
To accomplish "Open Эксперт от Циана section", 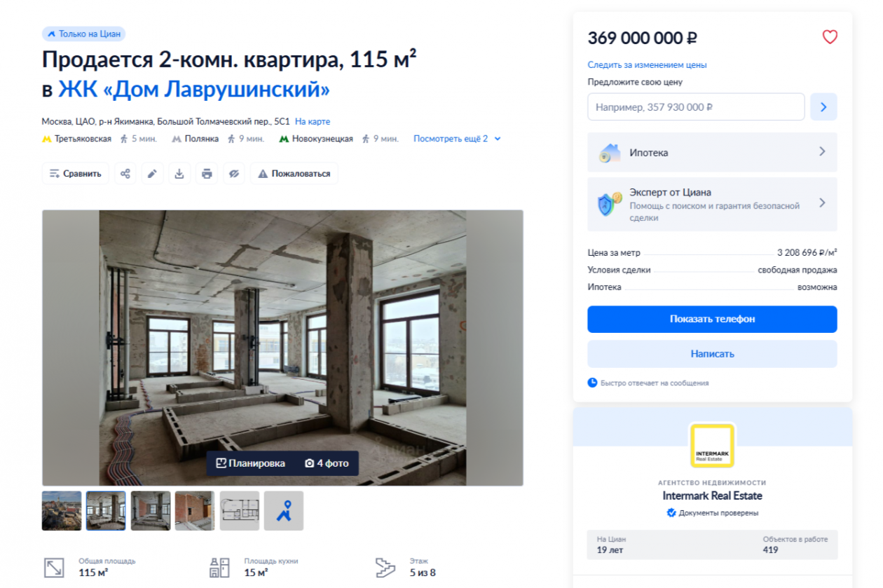I will tap(712, 204).
